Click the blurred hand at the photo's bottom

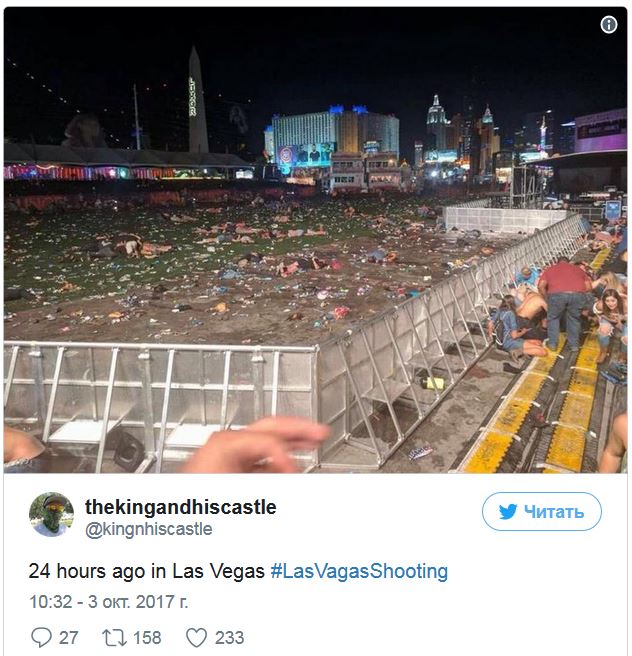click(x=255, y=446)
